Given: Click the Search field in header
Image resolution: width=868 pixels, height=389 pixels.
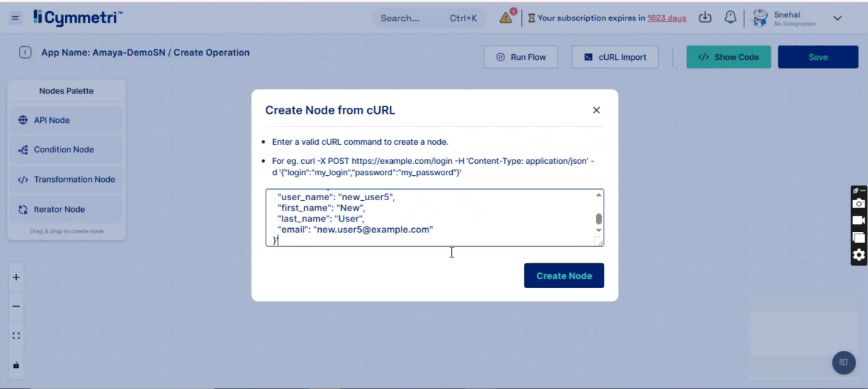Looking at the screenshot, I should click(x=412, y=18).
